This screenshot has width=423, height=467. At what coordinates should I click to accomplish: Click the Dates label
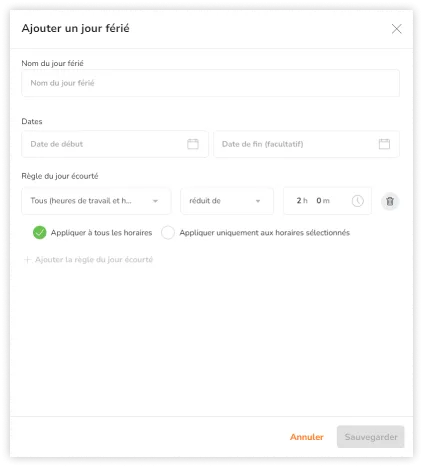32,121
